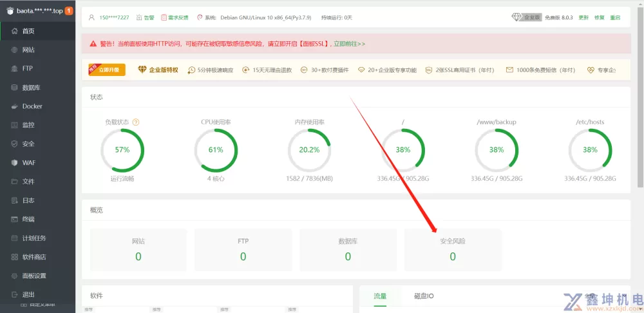Click the 修复 link at top right

click(599, 17)
